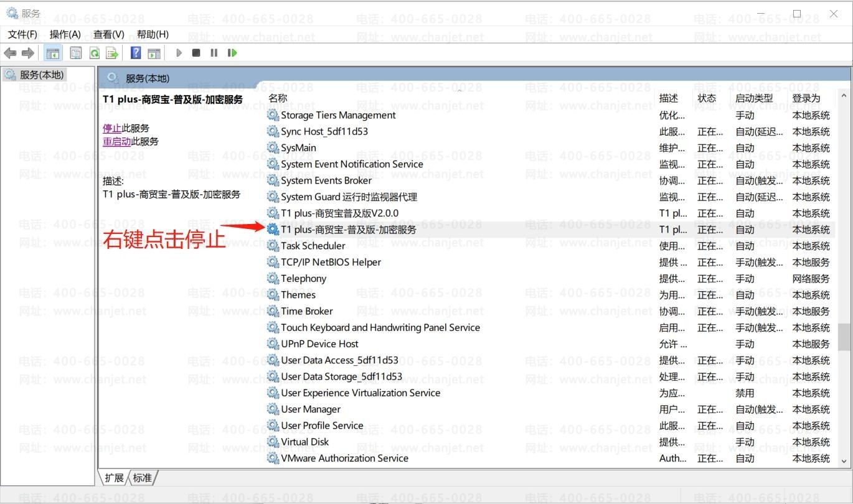853x504 pixels.
Task: Click the Restart Service toolbar icon
Action: click(232, 54)
